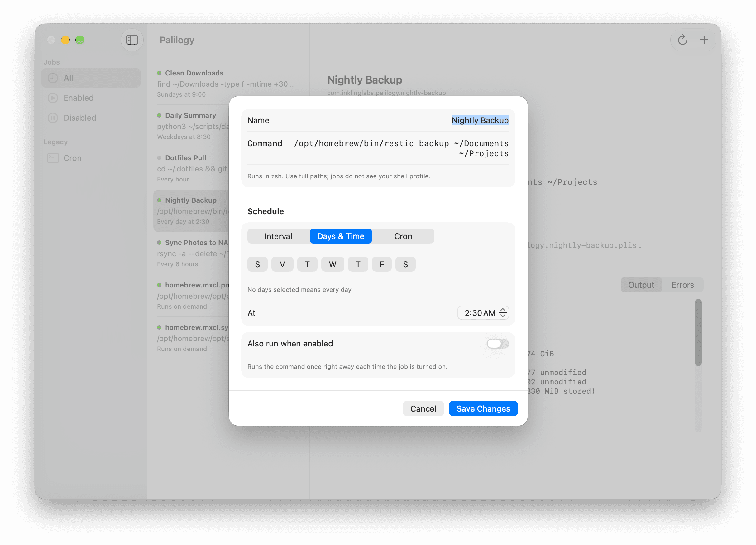Select the Sync Photos job row
The width and height of the screenshot is (756, 545).
[x=192, y=253]
